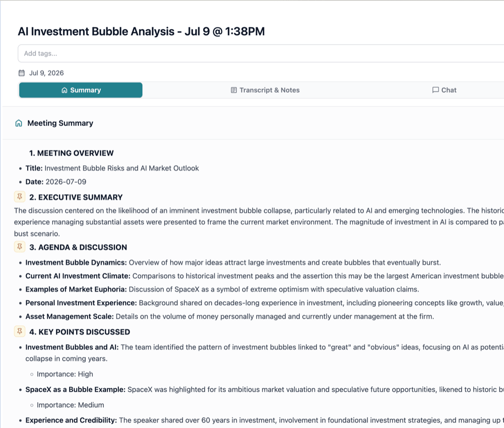This screenshot has width=504, height=428.
Task: Click the 2. EXECUTIVE SUMMARY heading
Action: (76, 197)
